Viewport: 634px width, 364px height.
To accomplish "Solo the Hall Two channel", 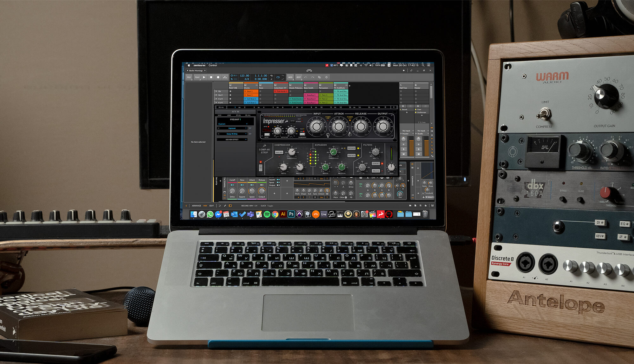I will pos(404,149).
